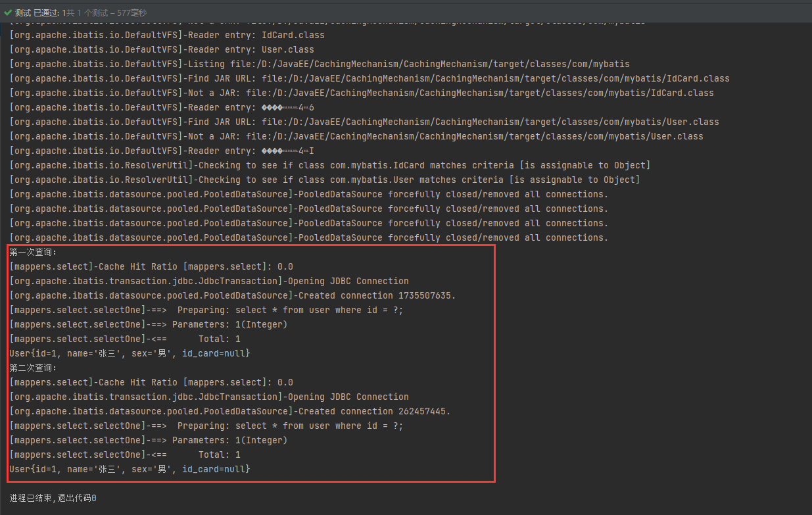
Task: Click the '进程已结束,退出代码0' exit message
Action: click(53, 499)
